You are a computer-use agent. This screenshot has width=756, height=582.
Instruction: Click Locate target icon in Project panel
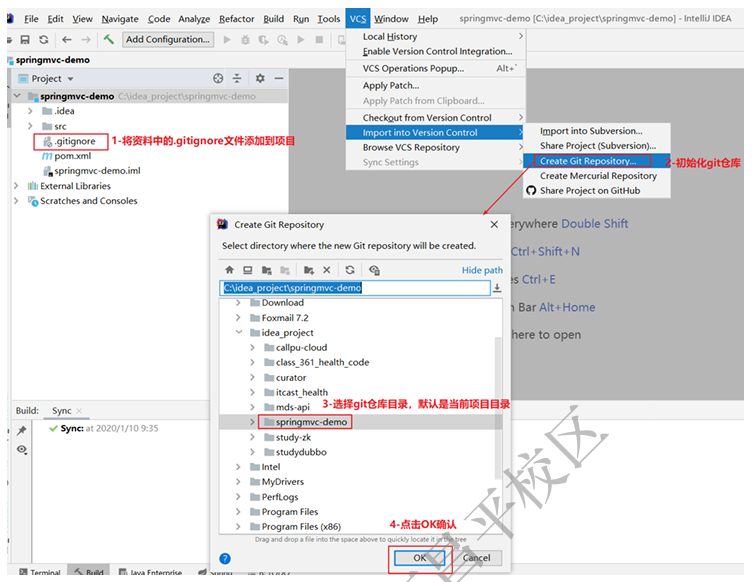coord(218,78)
